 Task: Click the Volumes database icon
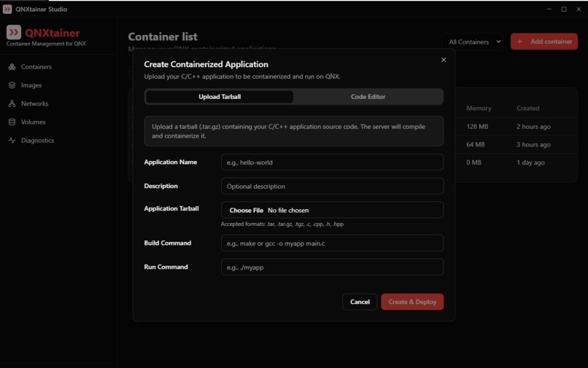point(12,122)
